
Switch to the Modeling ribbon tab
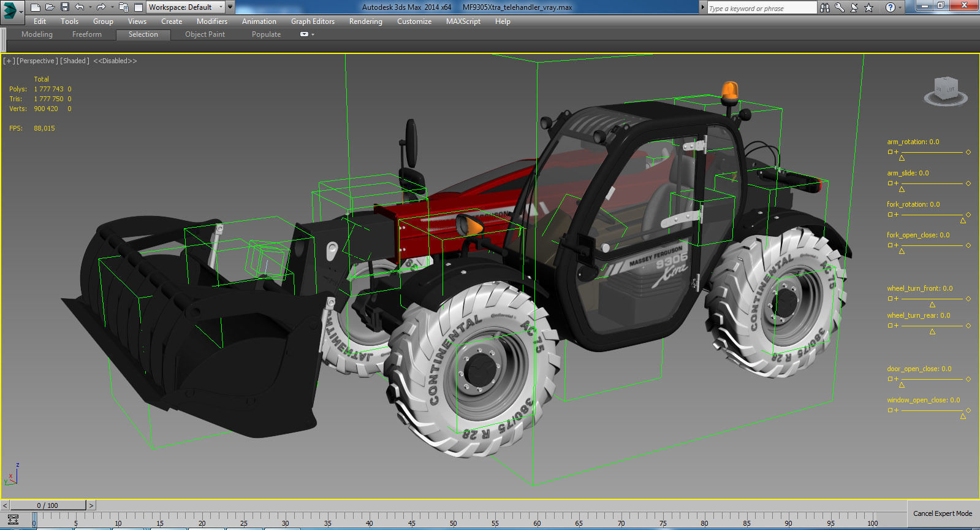click(x=37, y=34)
